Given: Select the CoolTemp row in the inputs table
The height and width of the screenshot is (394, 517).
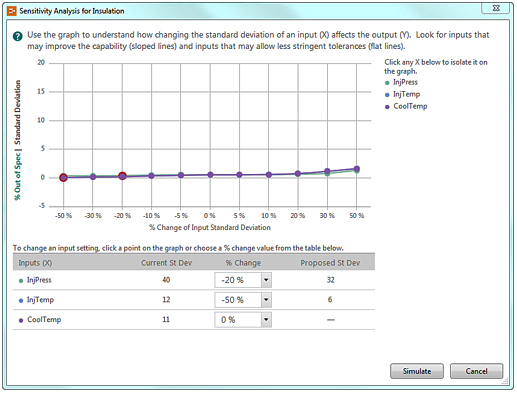Looking at the screenshot, I should click(x=194, y=320).
